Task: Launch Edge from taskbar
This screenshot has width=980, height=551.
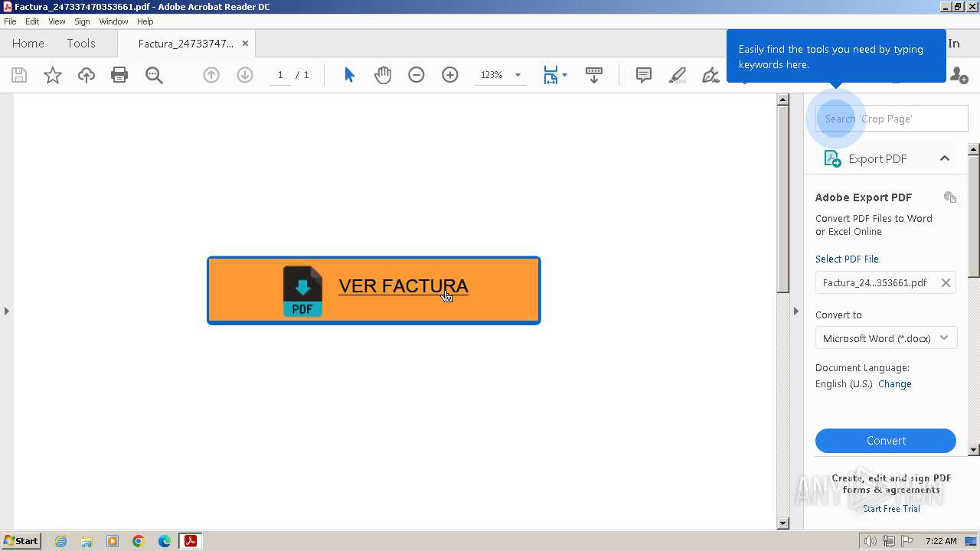Action: [165, 541]
